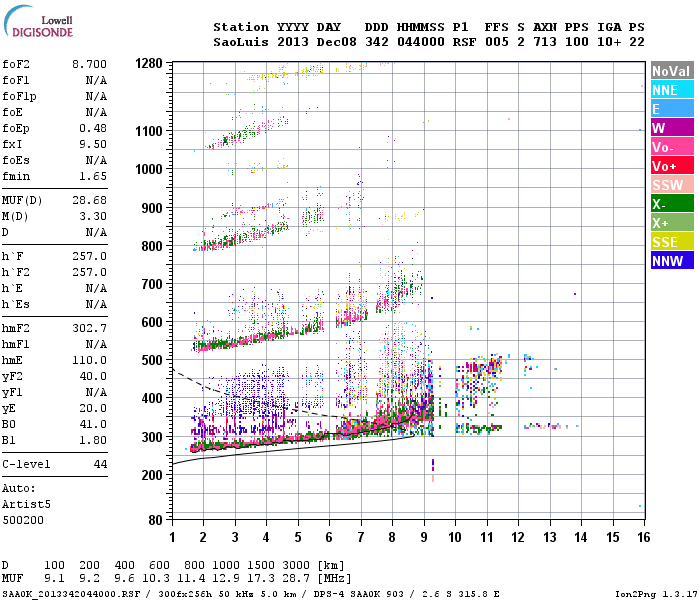
Task: Click the B0 value 41.0
Action: point(93,424)
